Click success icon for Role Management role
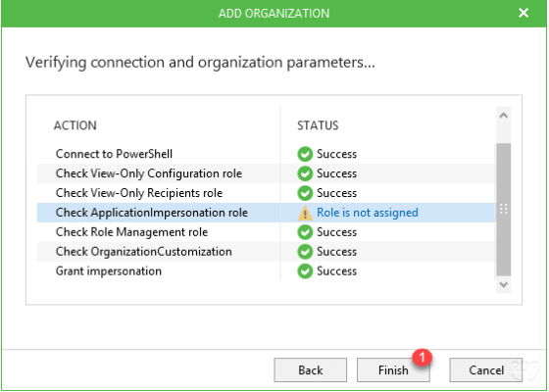The width and height of the screenshot is (549, 392). [x=305, y=232]
